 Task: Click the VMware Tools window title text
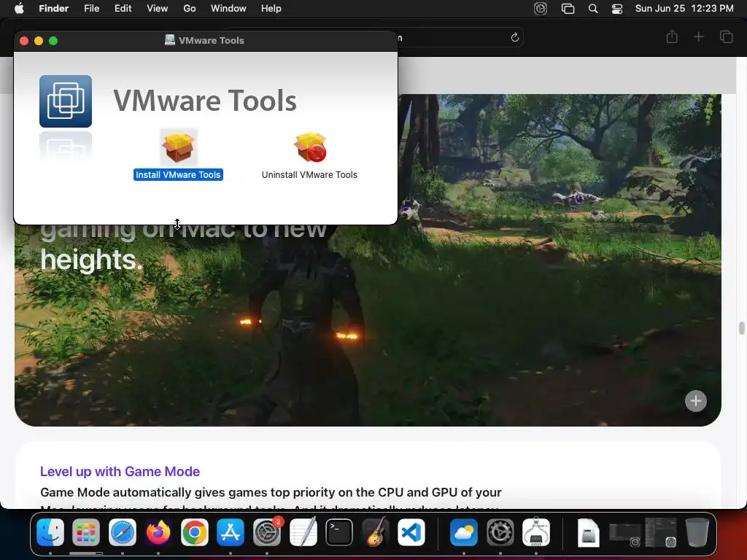211,41
